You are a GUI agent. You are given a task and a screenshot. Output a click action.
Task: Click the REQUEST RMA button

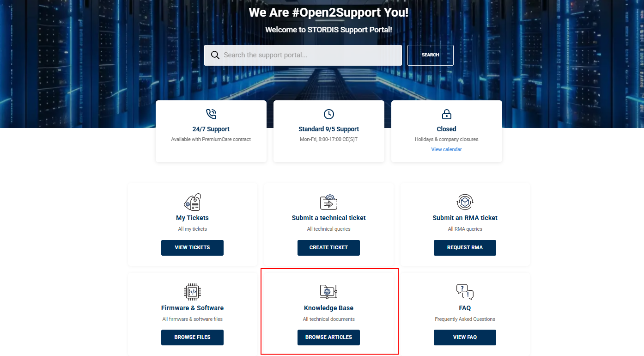pyautogui.click(x=465, y=247)
